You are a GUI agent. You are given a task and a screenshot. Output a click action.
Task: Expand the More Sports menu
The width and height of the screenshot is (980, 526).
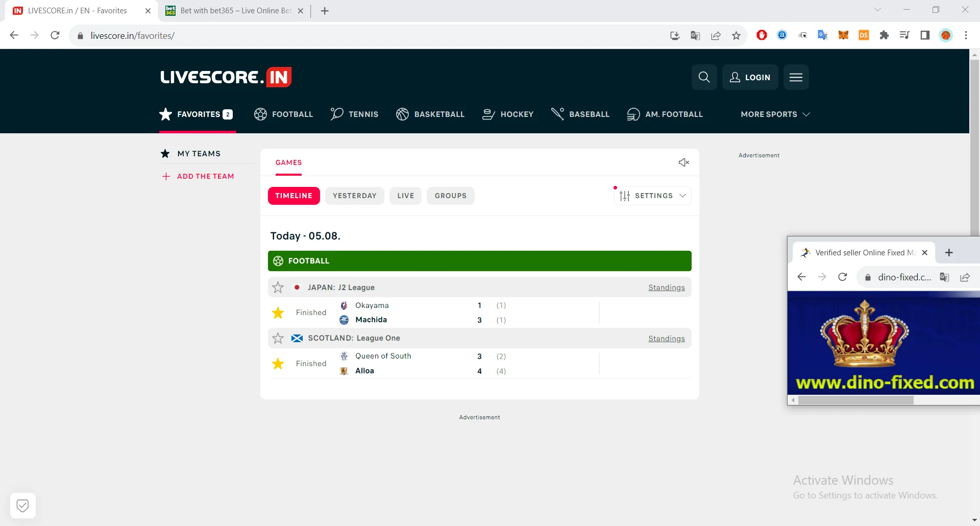(x=775, y=114)
